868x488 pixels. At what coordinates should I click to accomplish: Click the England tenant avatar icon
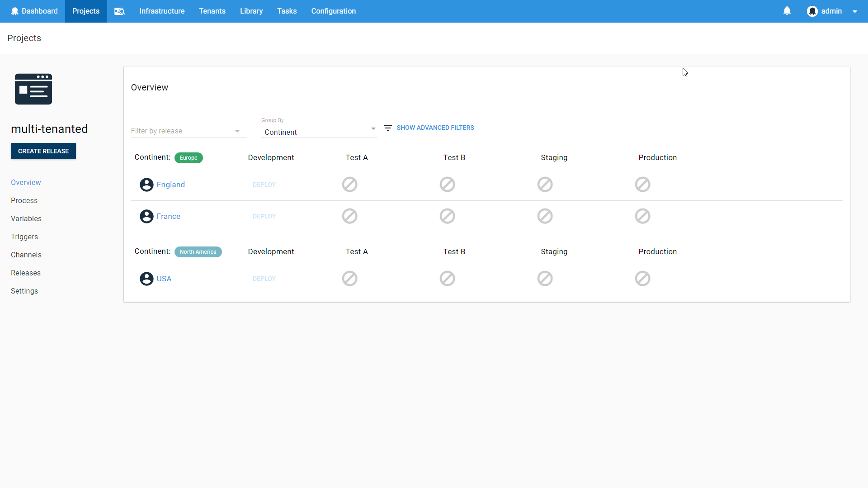click(x=146, y=185)
